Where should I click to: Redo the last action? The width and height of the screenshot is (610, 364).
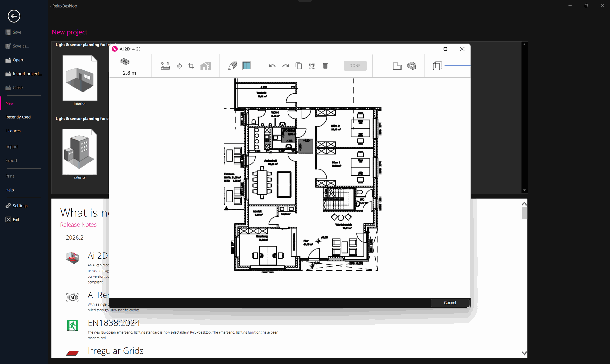286,66
